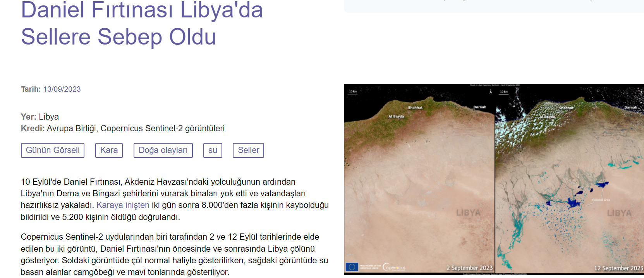Open the Günün Görseli tag
This screenshot has height=278, width=644.
coord(53,150)
